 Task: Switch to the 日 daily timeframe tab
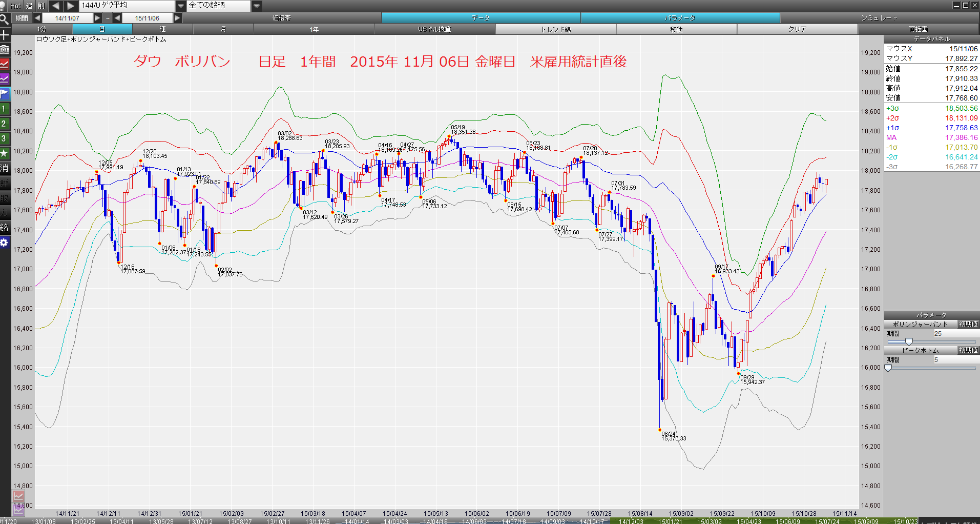click(102, 29)
